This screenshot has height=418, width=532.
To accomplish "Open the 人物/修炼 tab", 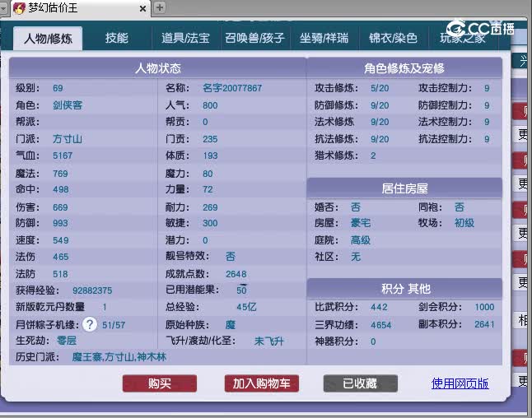I will [x=48, y=39].
